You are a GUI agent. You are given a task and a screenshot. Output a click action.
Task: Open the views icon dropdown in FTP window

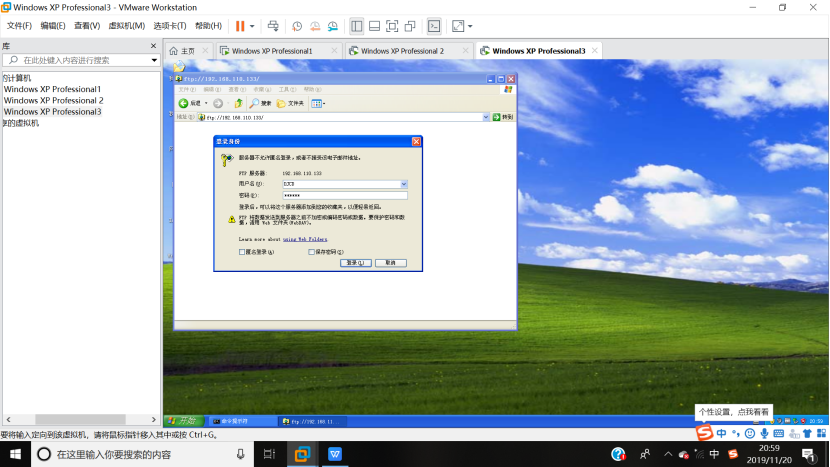pos(318,103)
